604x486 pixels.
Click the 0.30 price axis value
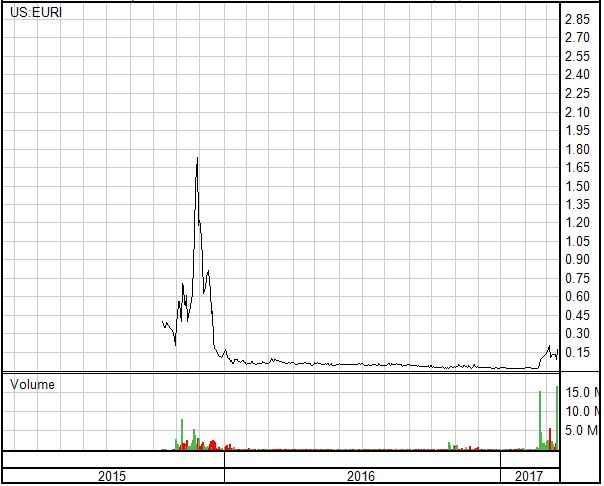pyautogui.click(x=577, y=333)
